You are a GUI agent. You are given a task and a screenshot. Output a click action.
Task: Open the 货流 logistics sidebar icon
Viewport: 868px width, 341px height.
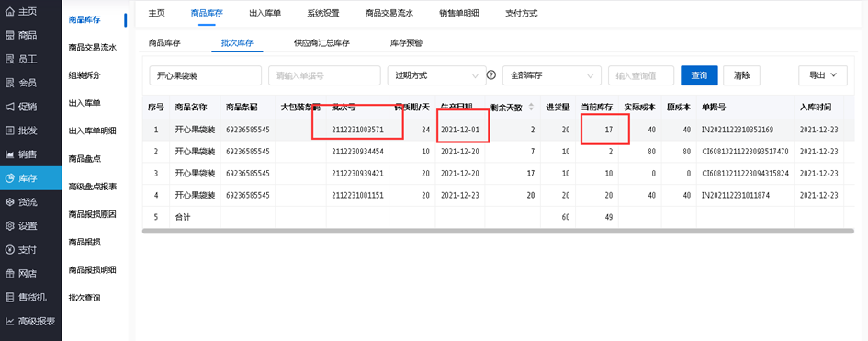click(x=9, y=202)
